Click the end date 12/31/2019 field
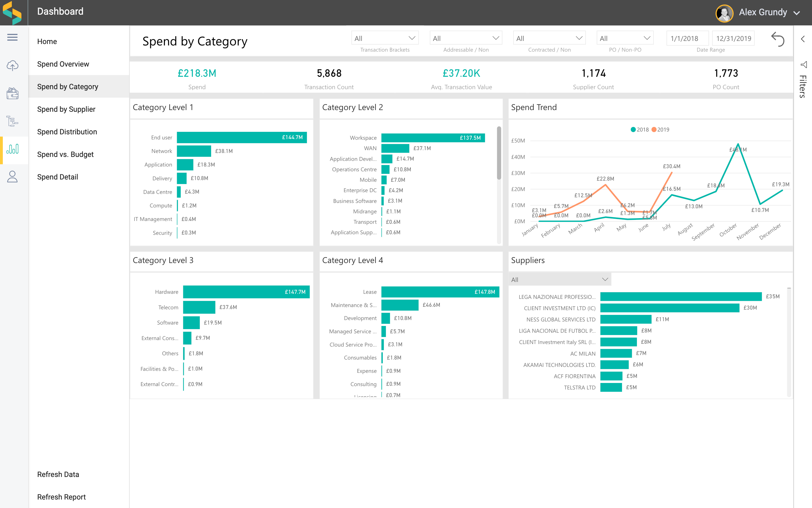Image resolution: width=812 pixels, height=508 pixels. coord(734,38)
